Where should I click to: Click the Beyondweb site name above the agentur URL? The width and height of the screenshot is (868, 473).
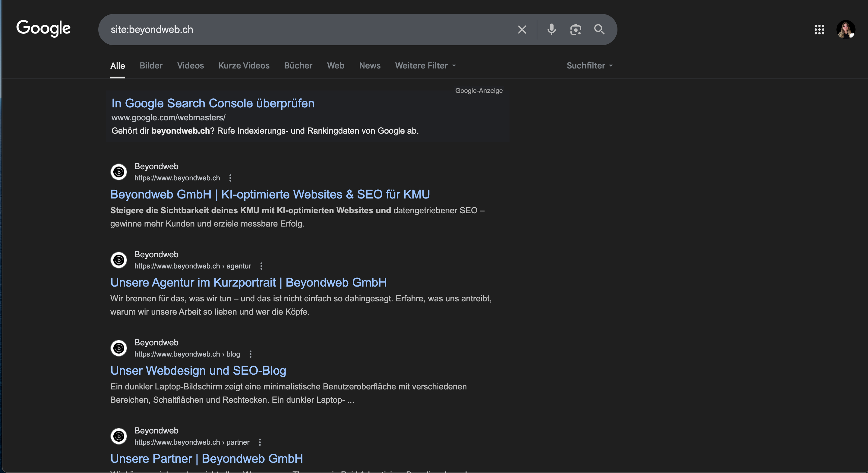(x=156, y=255)
